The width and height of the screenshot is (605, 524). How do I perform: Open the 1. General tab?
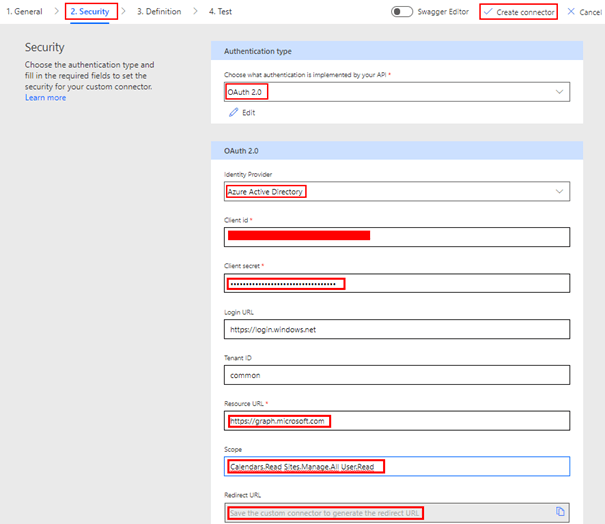click(x=23, y=12)
